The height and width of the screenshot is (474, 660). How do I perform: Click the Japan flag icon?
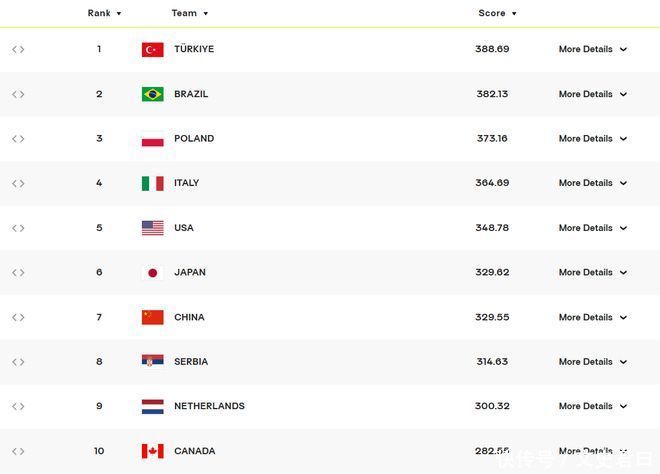tap(152, 273)
